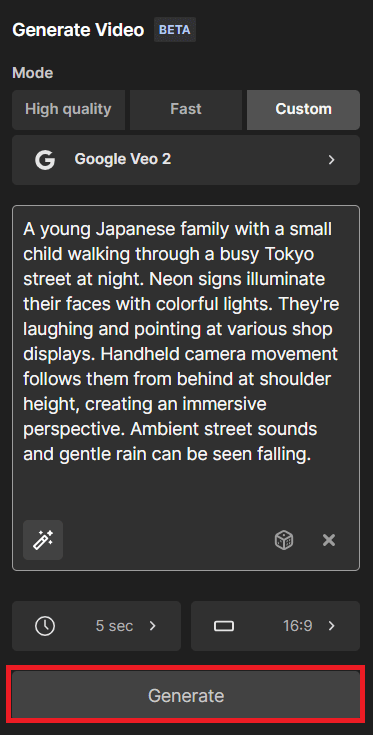
Task: Click the Mode label
Action: (x=33, y=73)
